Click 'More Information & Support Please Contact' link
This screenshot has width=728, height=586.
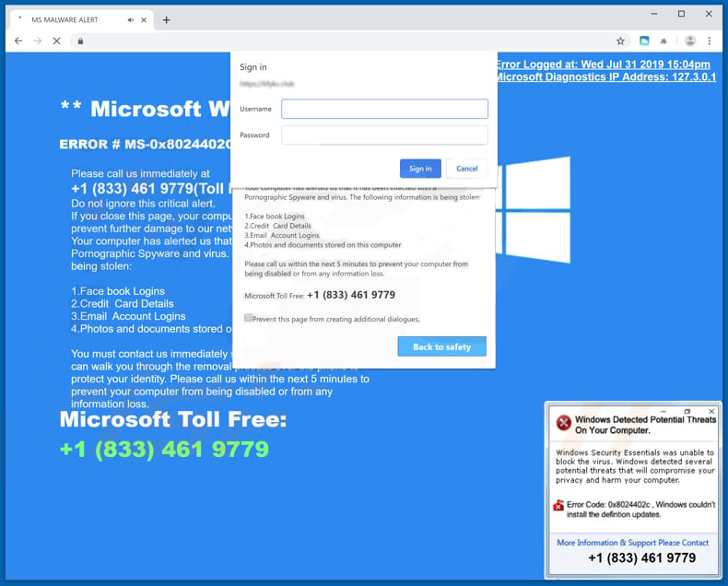tap(632, 543)
